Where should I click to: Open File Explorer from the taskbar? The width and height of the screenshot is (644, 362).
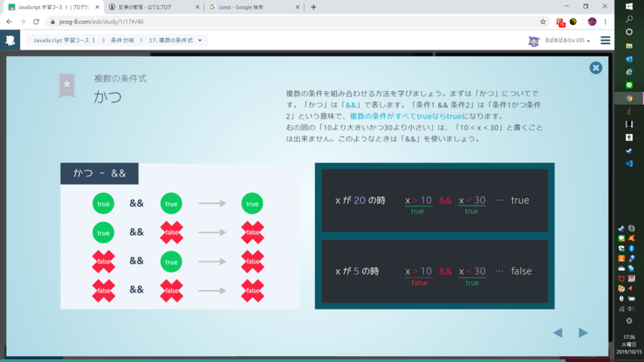tap(629, 46)
